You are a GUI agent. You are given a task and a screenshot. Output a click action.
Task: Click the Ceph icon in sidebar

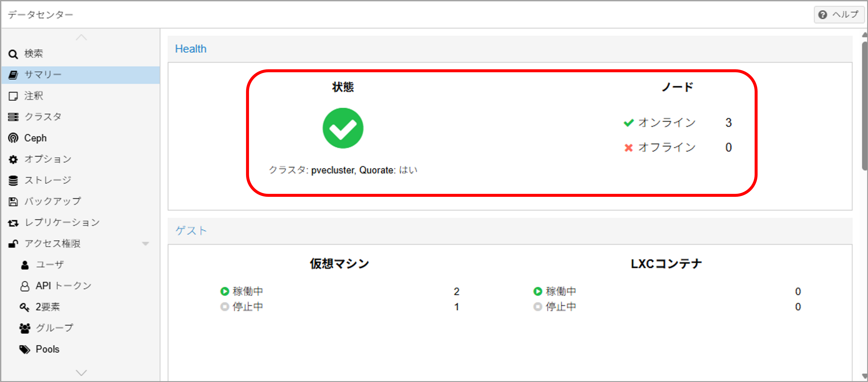click(x=13, y=138)
